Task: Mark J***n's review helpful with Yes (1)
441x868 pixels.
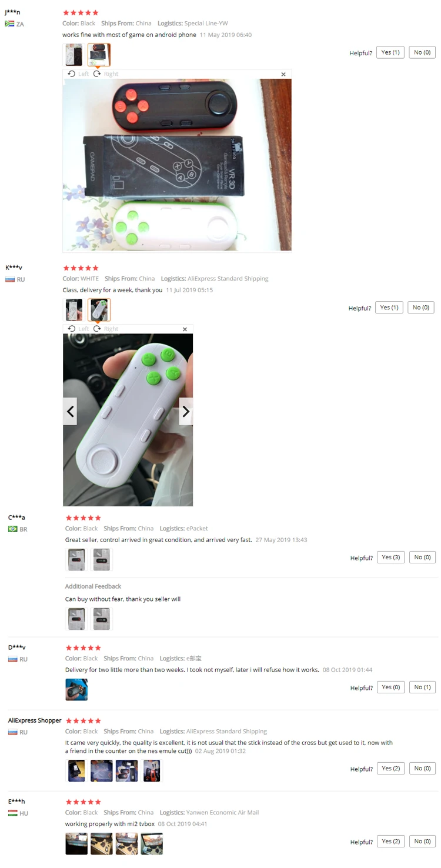Action: (390, 52)
